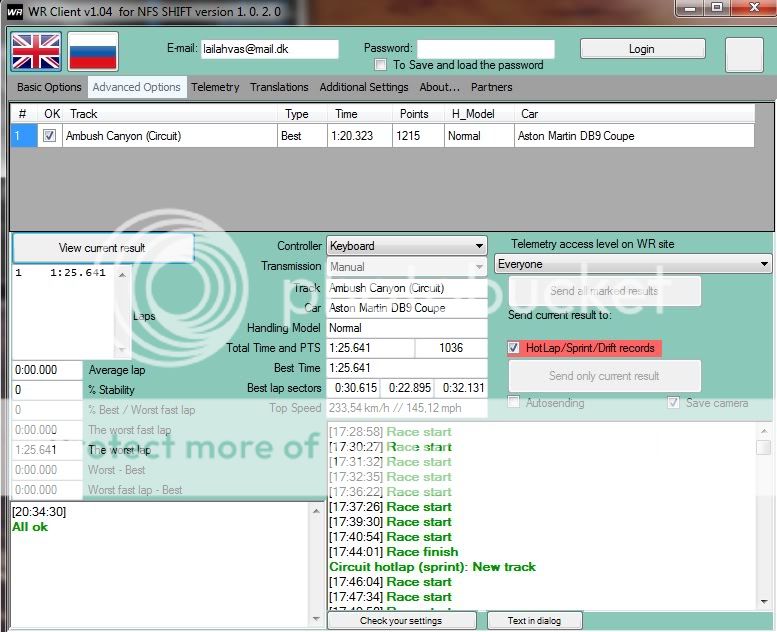Toggle the Save camera checkbox
The height and width of the screenshot is (632, 777).
[673, 402]
